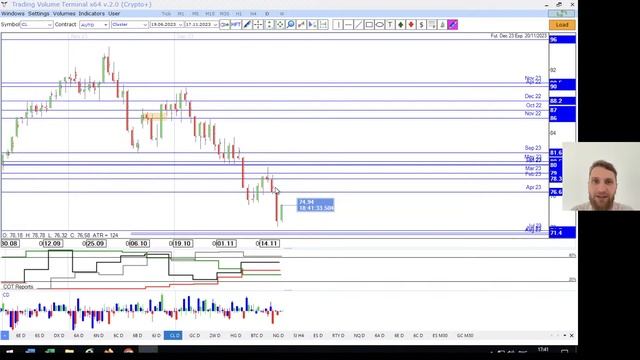This screenshot has width=640, height=360.
Task: Click the arrow icon beside the end date
Action: 224,25
